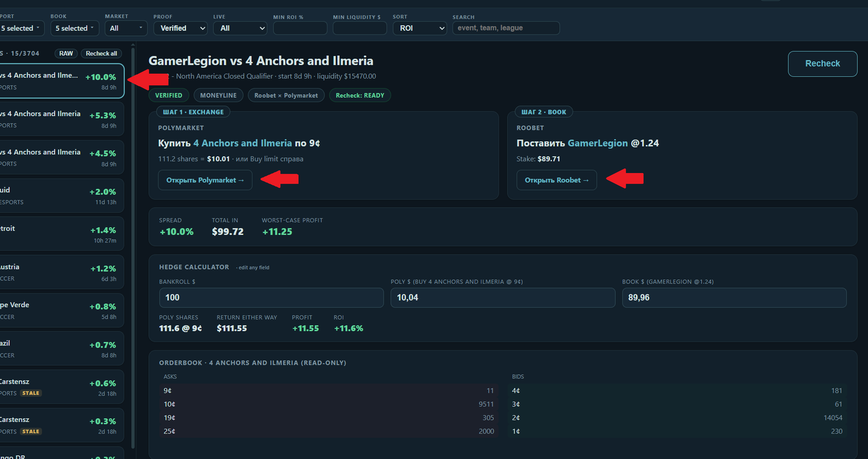This screenshot has height=459, width=868.
Task: Click the 2¢ bid row with 14054 size
Action: point(677,418)
